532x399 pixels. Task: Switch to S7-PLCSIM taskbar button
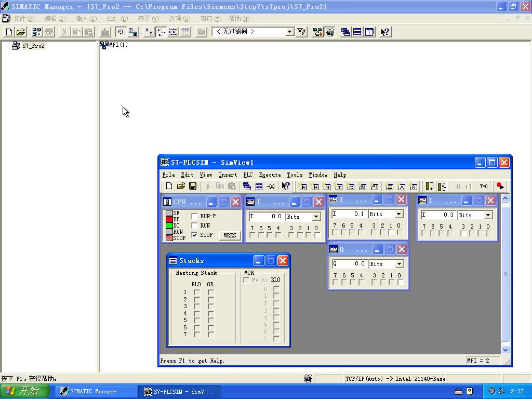pos(180,392)
